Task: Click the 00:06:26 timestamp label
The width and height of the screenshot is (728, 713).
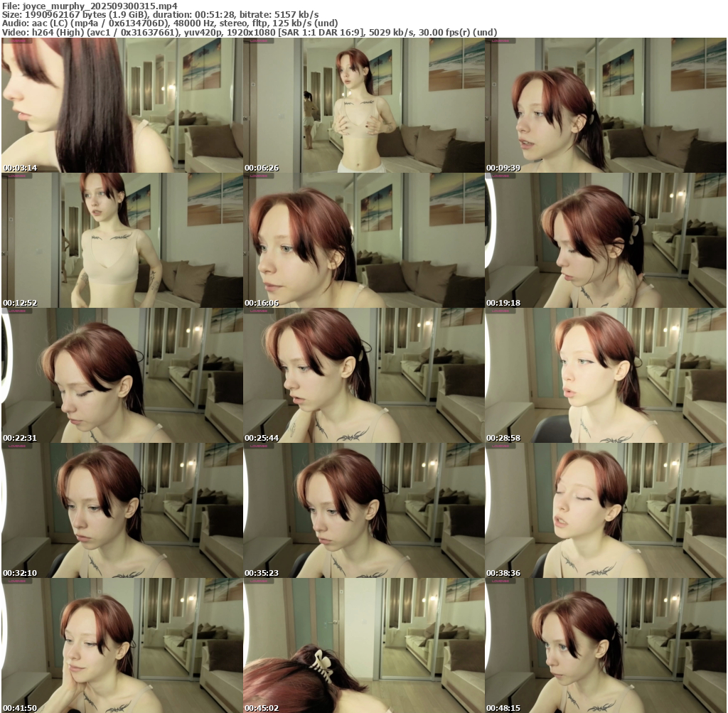Action: (x=262, y=168)
